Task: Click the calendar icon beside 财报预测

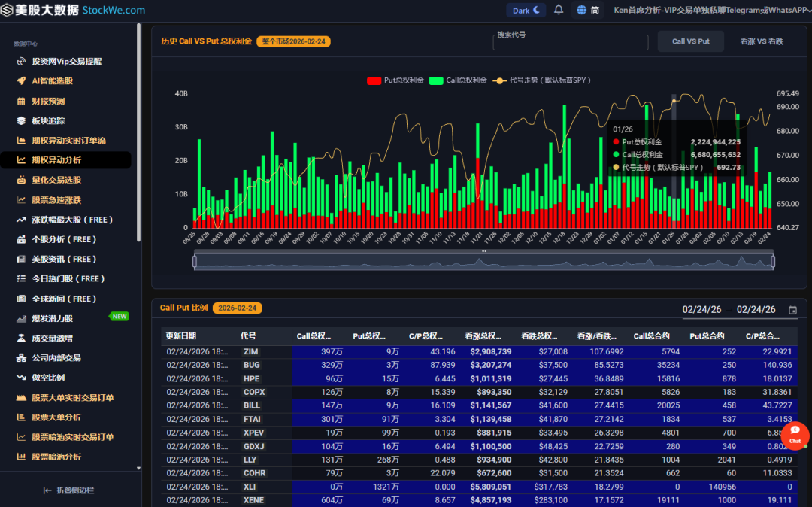Action: (x=22, y=101)
